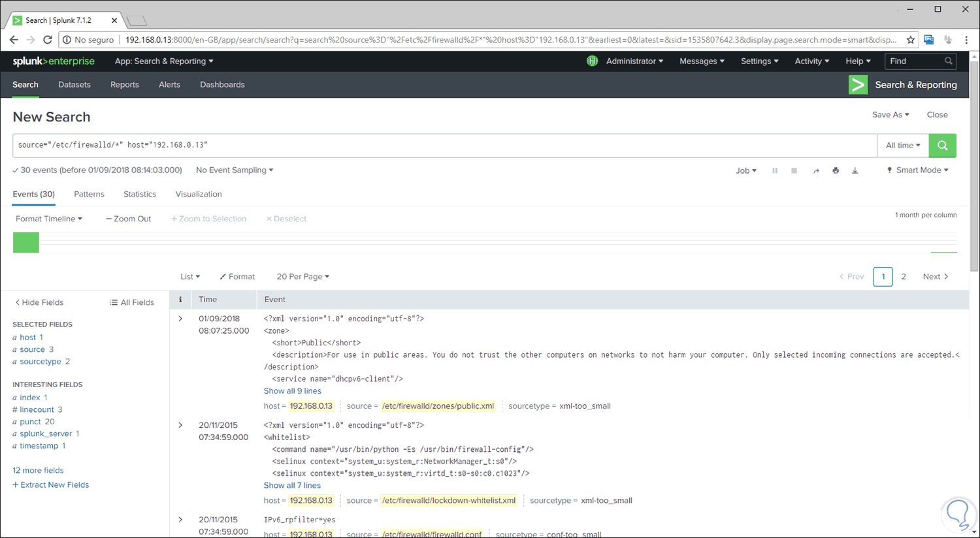This screenshot has height=538, width=980.
Task: Print the search results
Action: pyautogui.click(x=836, y=170)
